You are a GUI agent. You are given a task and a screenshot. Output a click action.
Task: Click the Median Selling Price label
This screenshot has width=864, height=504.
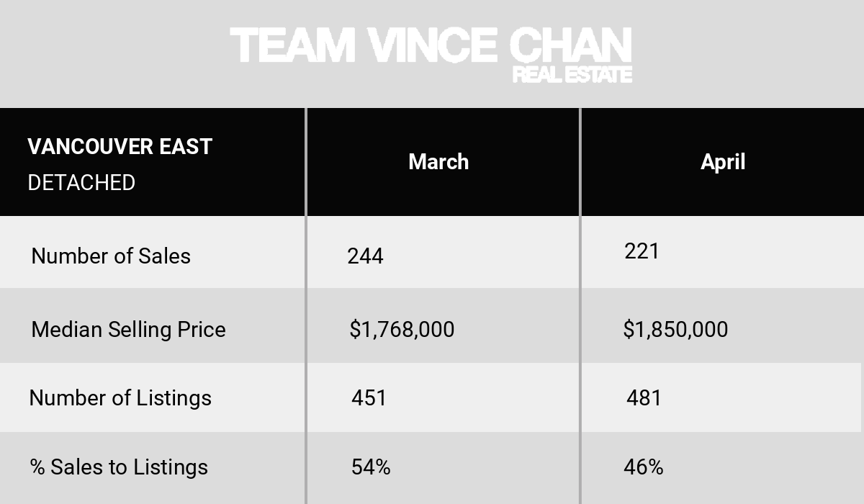[x=128, y=329]
